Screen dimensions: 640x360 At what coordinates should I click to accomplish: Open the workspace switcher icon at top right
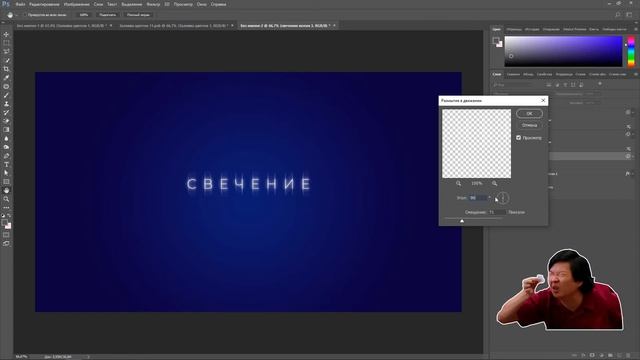(x=629, y=15)
